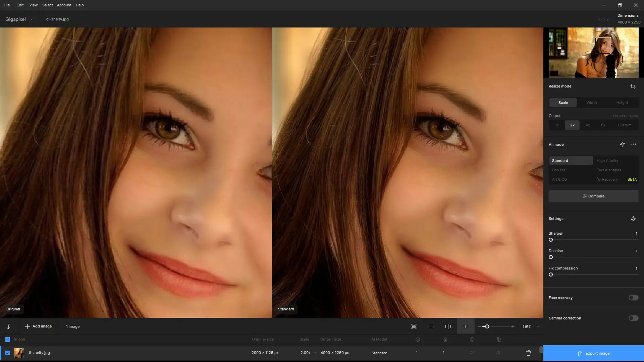Enable the Face recovery toggle

click(x=633, y=298)
